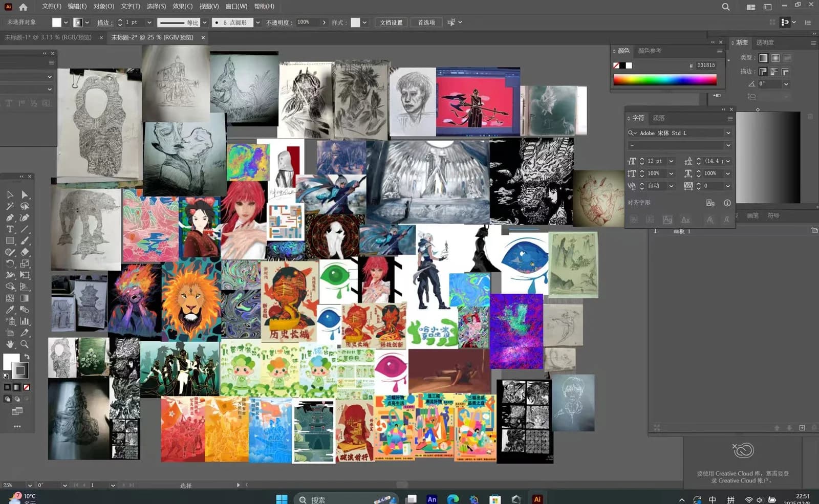Viewport: 819px width, 504px height.
Task: Select the Rectangle tool
Action: pos(10,240)
